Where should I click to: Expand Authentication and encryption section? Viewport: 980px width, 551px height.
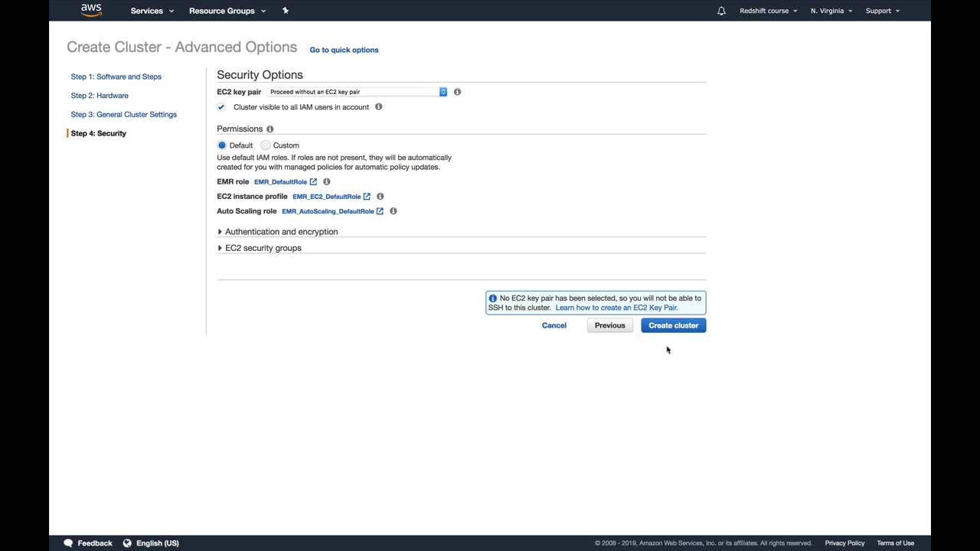tap(281, 232)
